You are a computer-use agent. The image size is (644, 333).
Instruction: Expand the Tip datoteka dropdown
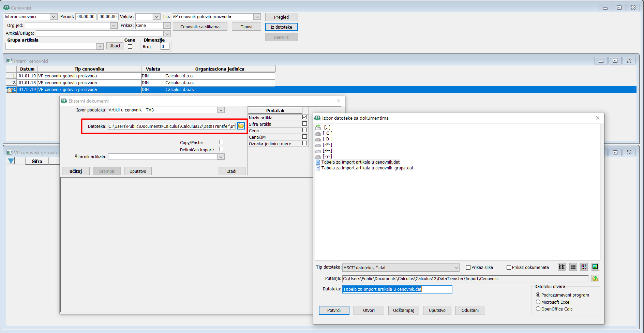point(456,268)
